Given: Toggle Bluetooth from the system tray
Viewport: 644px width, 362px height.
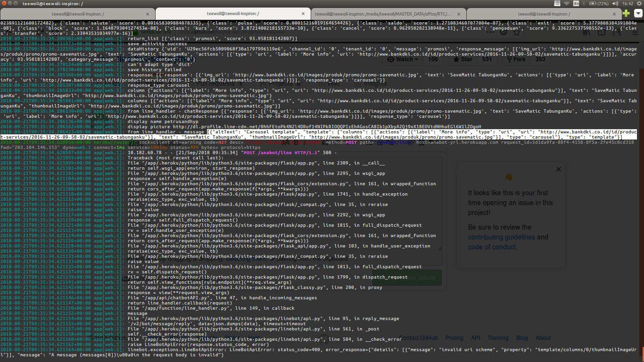Looking at the screenshot, I should (x=584, y=4).
